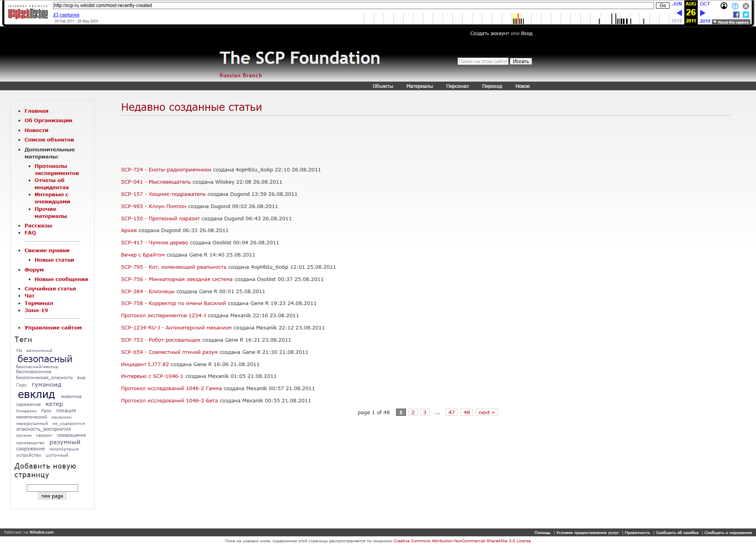
Task: Select the безопасный tag in the tag cloud
Action: pos(45,359)
